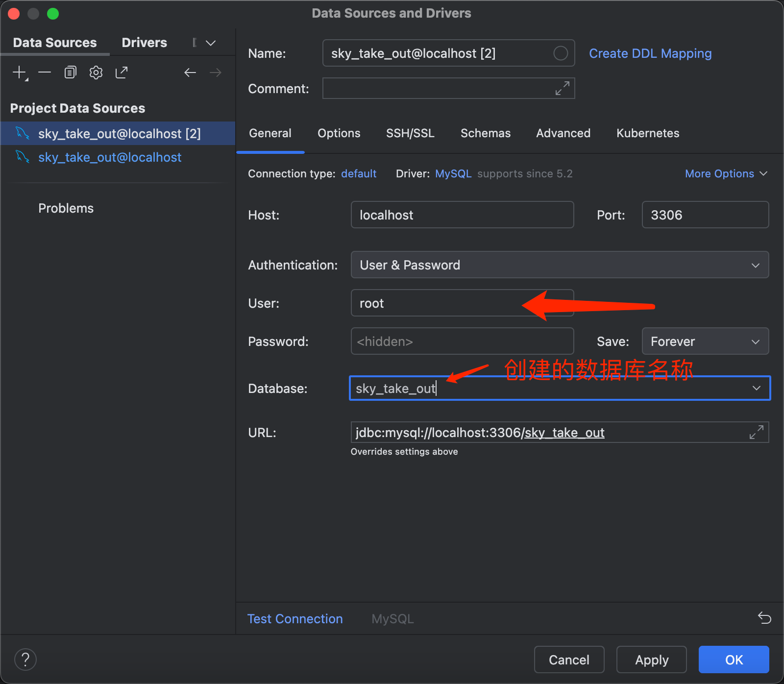Click into the Host field showing localhost
Screen dimensions: 784x684
pyautogui.click(x=462, y=215)
